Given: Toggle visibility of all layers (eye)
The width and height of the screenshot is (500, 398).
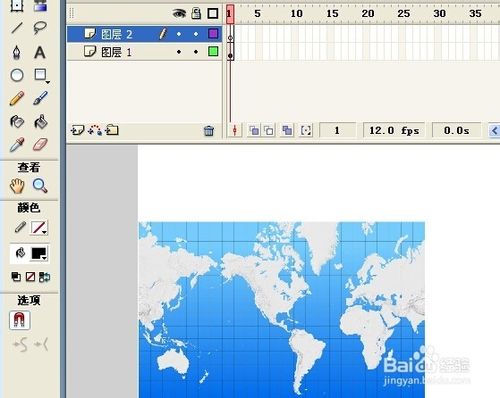Looking at the screenshot, I should [x=179, y=13].
